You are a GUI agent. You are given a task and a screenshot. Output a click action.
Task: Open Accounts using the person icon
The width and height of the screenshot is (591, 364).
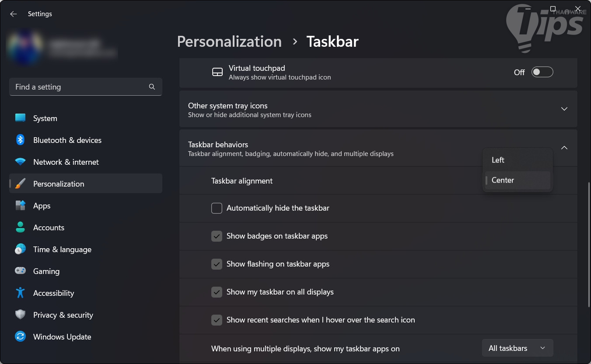click(x=20, y=227)
